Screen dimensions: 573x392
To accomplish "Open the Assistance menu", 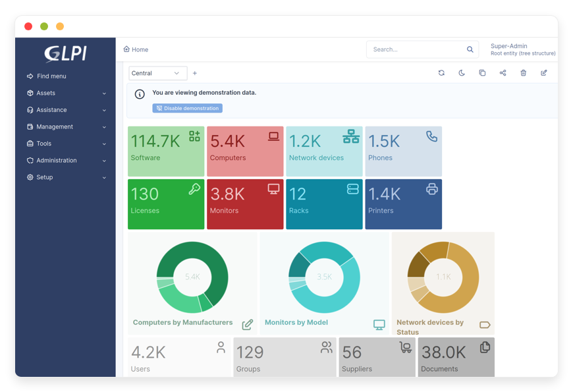I will pos(65,110).
